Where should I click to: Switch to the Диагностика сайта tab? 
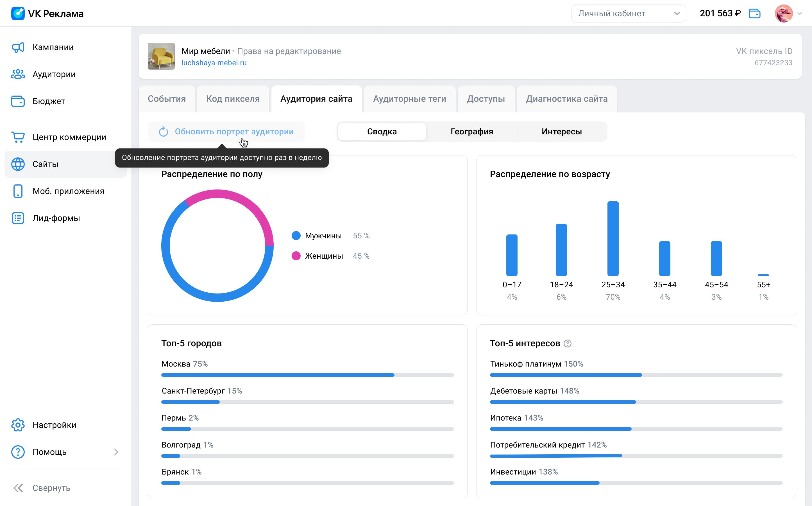point(567,99)
